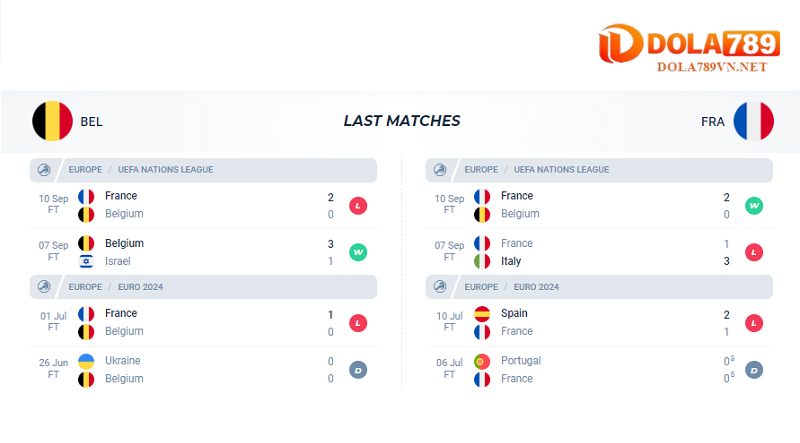Click the Portugal flag icon
The image size is (800, 443).
coord(483,361)
